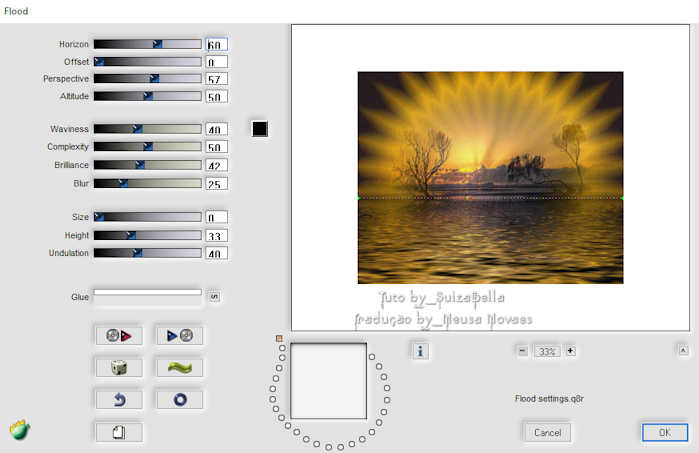The width and height of the screenshot is (699, 453).
Task: Click the white ripple position pad
Action: pos(329,381)
